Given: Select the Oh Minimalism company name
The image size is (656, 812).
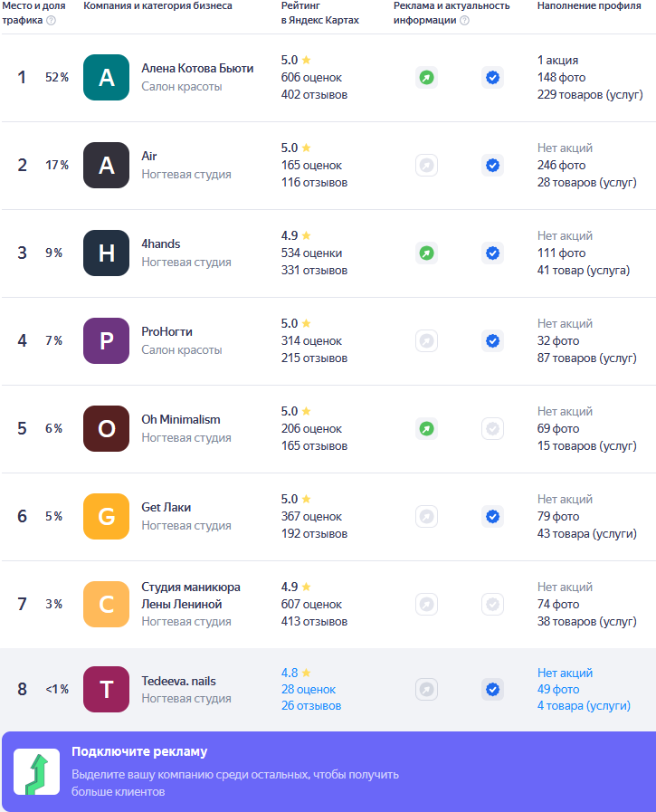Looking at the screenshot, I should [181, 420].
